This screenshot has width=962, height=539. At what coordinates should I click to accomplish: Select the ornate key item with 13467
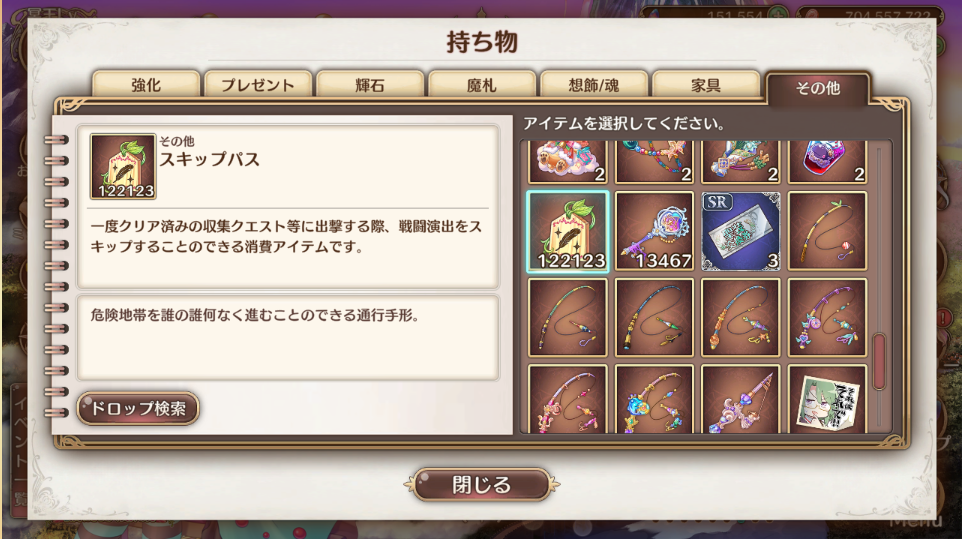tap(655, 231)
